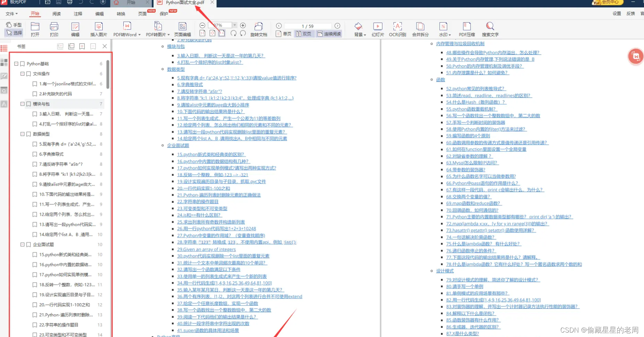Activate the 选择 selection tool
Viewport: 644px width, 337px height.
point(14,33)
